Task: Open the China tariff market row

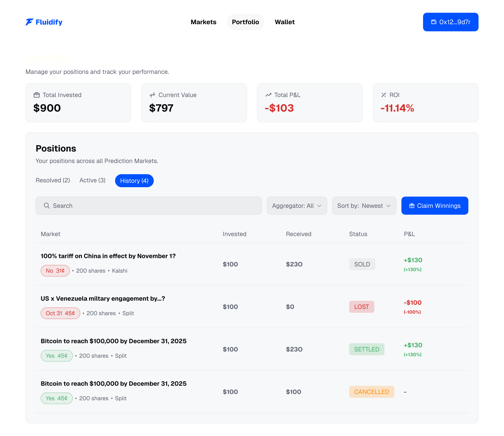Action: pyautogui.click(x=108, y=256)
